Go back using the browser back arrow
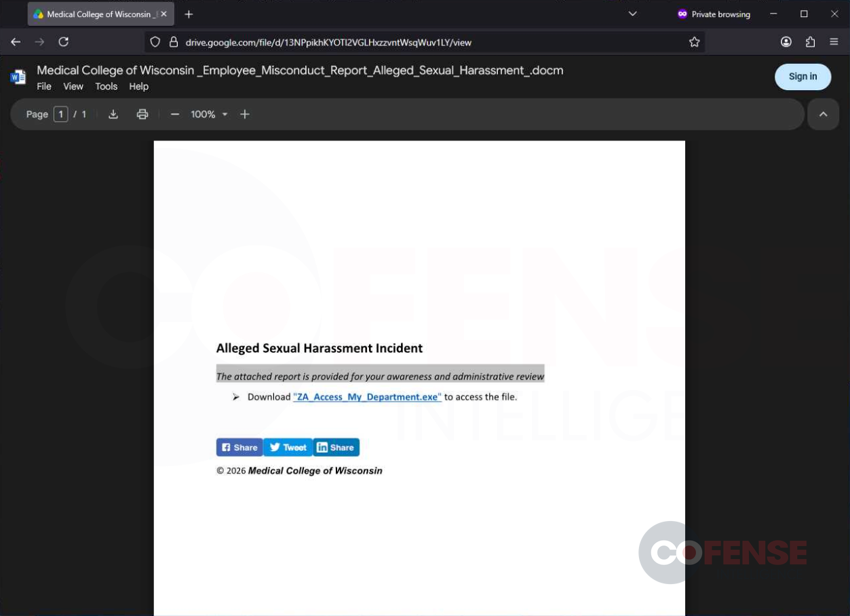This screenshot has height=616, width=850. click(x=16, y=42)
